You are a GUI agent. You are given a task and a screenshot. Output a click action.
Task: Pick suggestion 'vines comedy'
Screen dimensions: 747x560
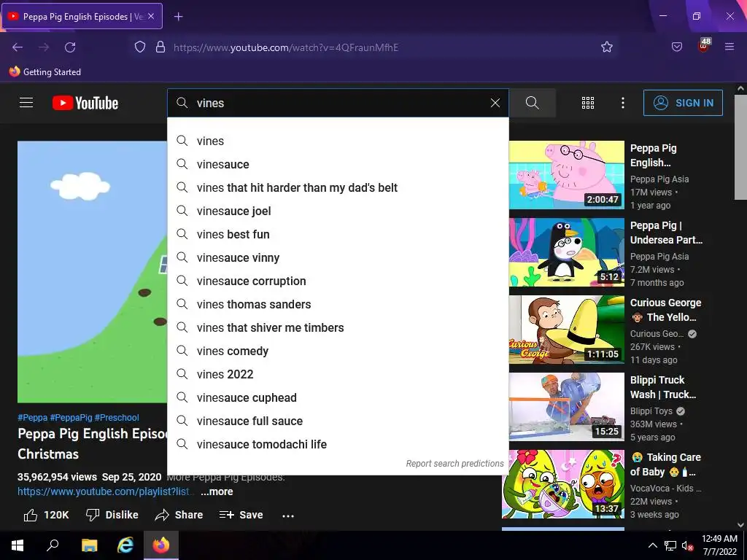tap(338, 351)
